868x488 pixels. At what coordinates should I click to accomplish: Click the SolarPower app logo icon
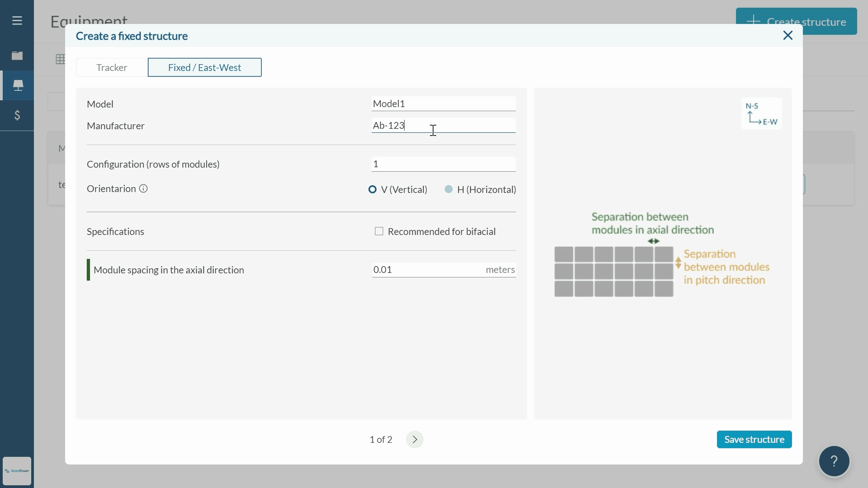click(x=17, y=471)
